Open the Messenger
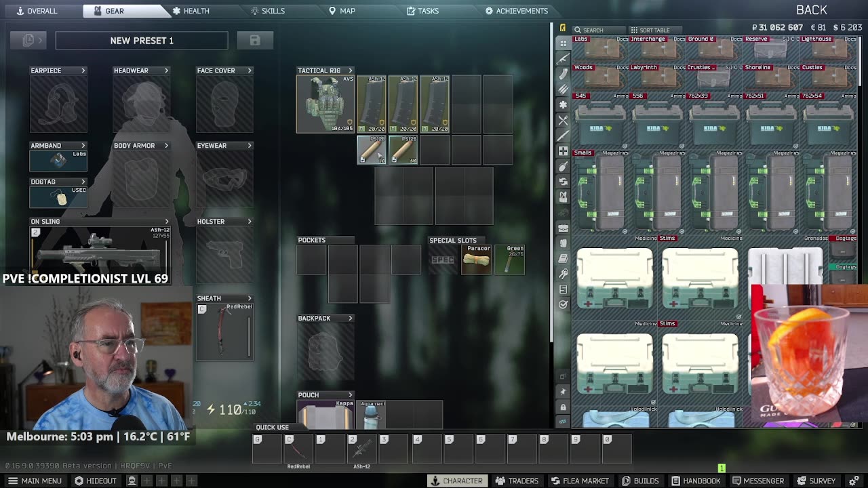Viewport: 868px width, 488px height. [x=757, y=481]
